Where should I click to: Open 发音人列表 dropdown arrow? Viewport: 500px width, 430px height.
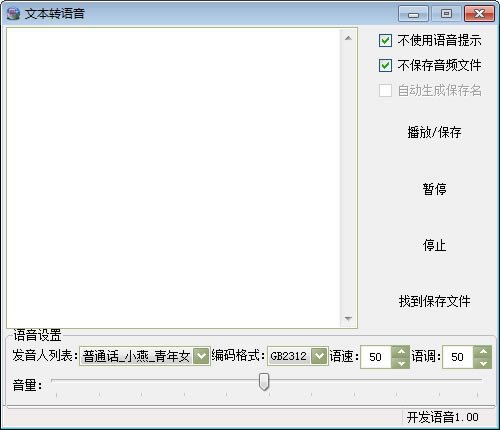[x=201, y=356]
